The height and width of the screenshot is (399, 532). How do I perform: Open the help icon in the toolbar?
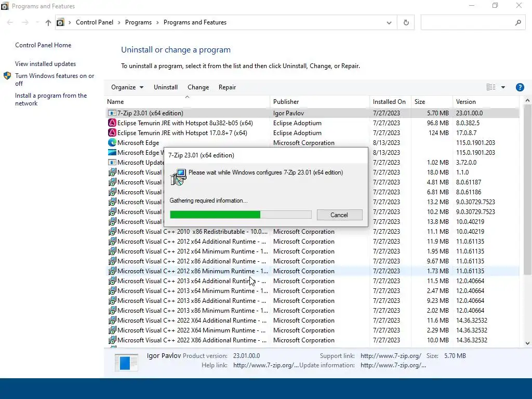click(520, 87)
